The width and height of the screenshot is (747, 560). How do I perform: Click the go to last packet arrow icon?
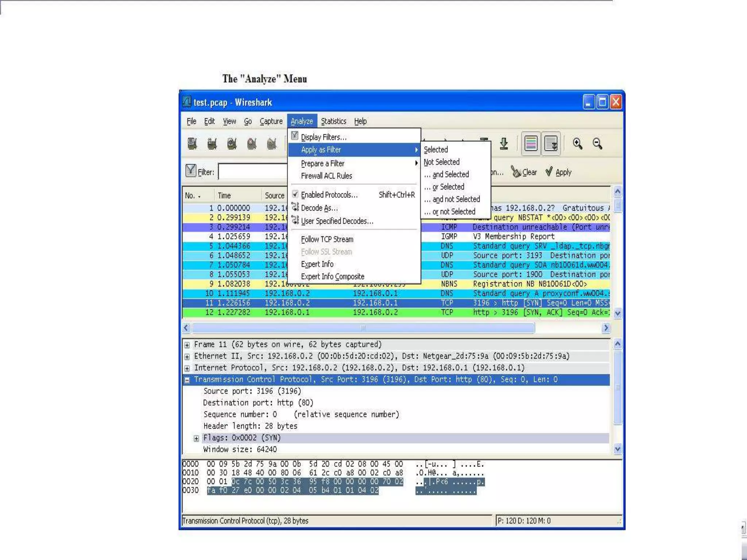click(x=504, y=144)
